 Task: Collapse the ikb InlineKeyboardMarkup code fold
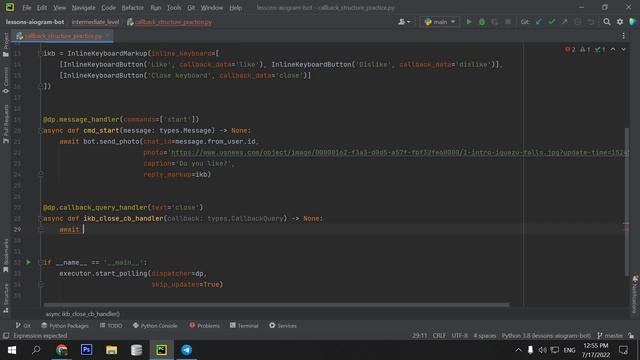click(x=40, y=53)
